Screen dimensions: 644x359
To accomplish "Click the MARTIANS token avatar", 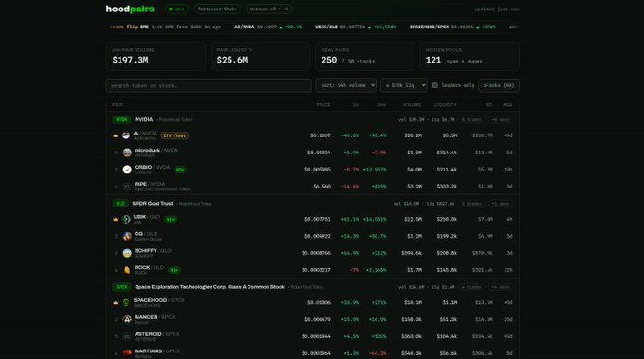I will [127, 353].
